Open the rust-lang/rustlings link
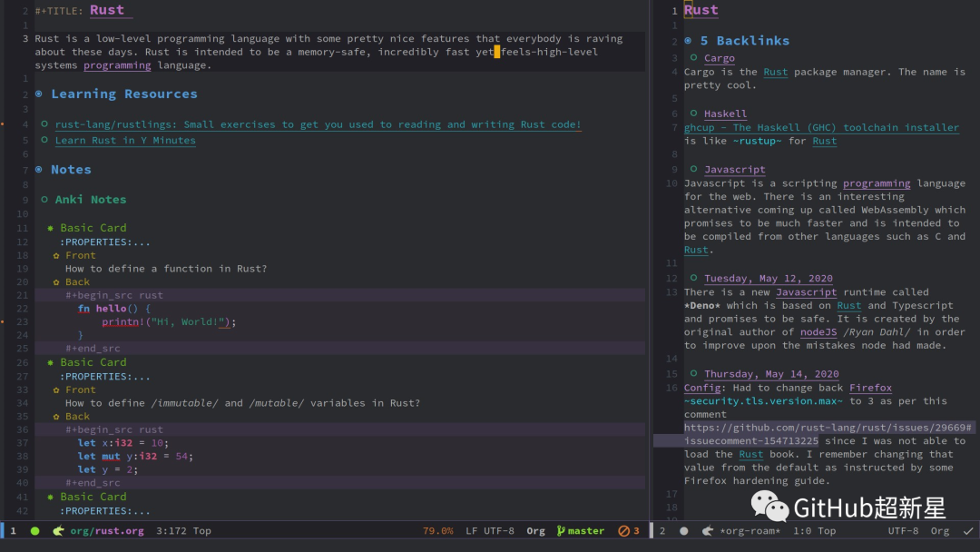Screen dimensions: 980x552 coord(318,124)
